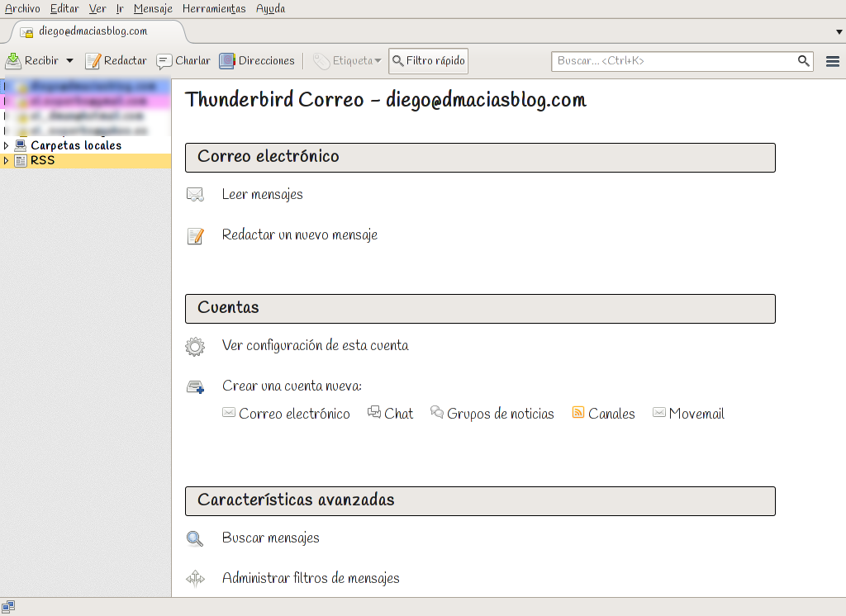Open the Archivo menu
846x616 pixels.
[x=22, y=8]
